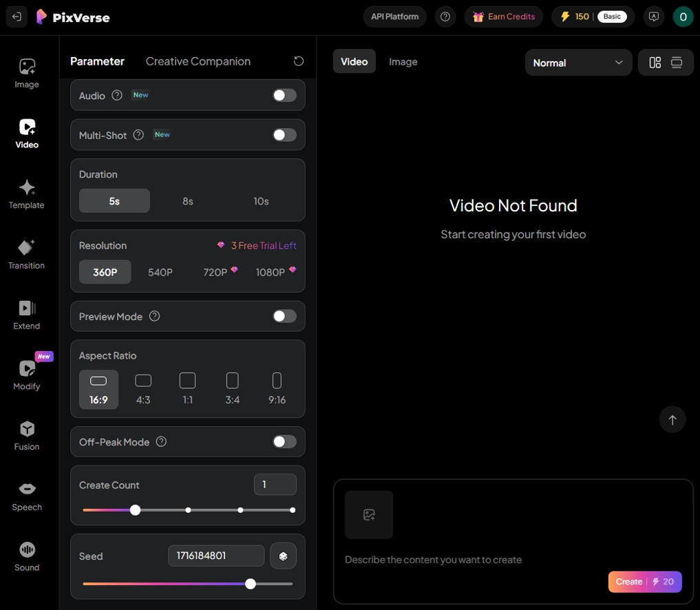Upload reference image in prompt box
This screenshot has width=700, height=610.
click(369, 515)
